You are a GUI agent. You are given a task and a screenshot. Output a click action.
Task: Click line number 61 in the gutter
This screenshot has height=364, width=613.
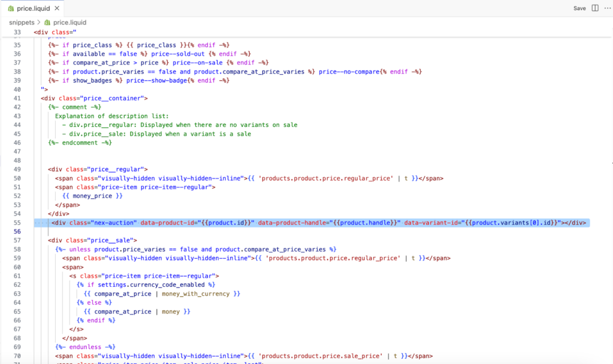coord(17,275)
